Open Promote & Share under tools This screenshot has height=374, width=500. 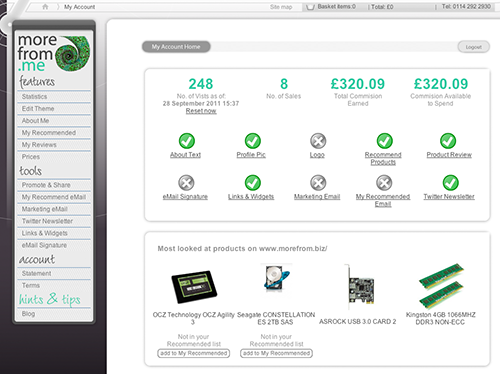pyautogui.click(x=54, y=185)
